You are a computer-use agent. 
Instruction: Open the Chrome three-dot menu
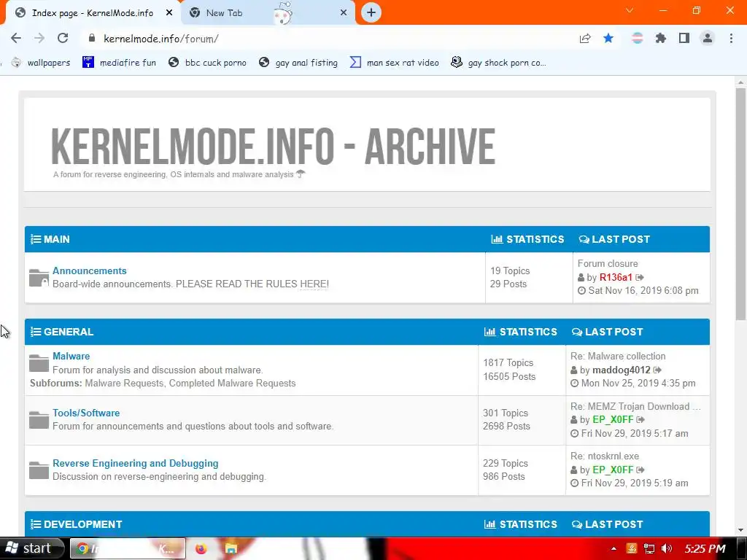(x=731, y=39)
